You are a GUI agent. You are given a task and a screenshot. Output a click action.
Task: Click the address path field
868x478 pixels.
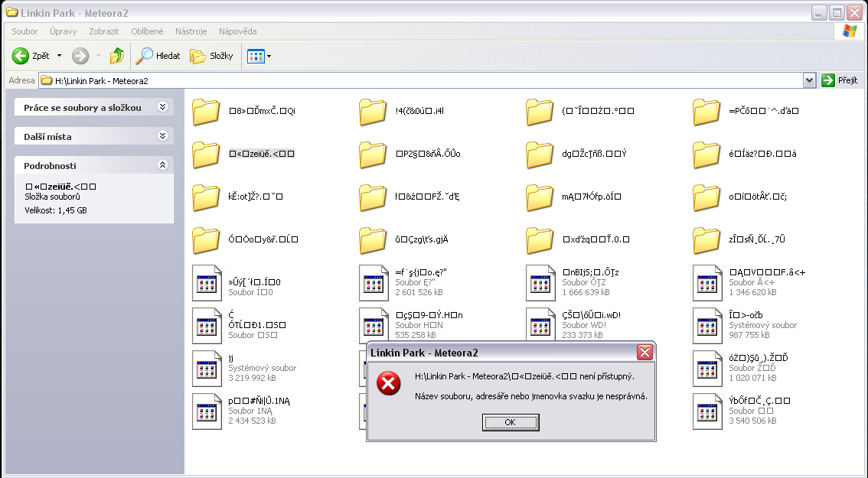421,81
